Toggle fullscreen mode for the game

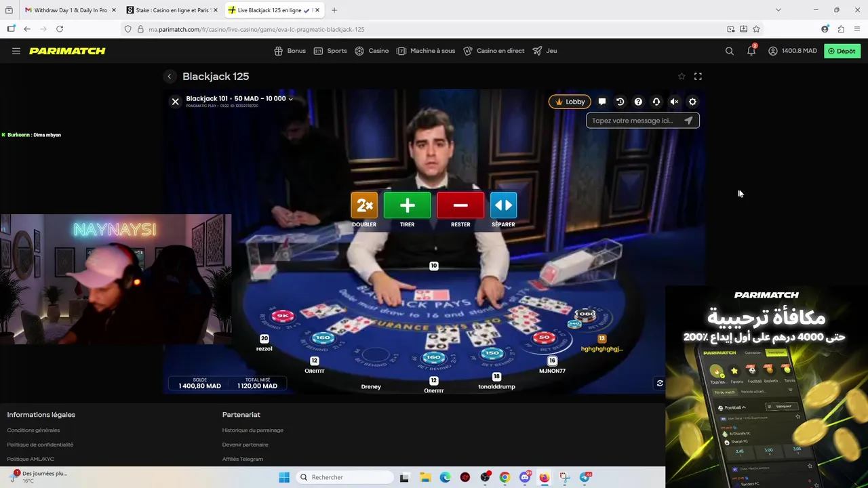click(x=698, y=77)
